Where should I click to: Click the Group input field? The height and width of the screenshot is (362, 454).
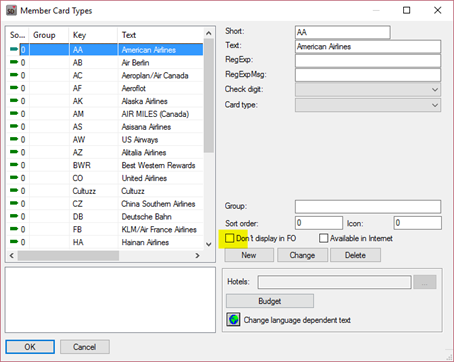[368, 207]
